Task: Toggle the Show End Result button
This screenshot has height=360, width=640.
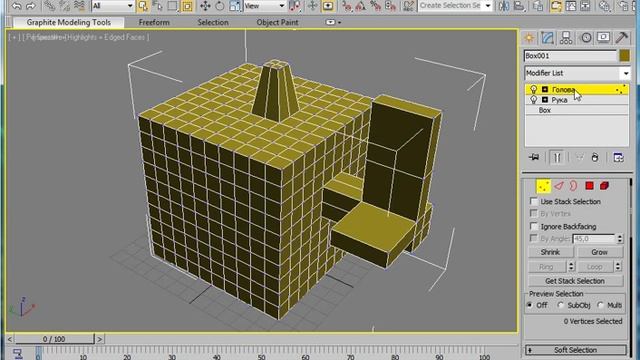Action: tap(557, 158)
